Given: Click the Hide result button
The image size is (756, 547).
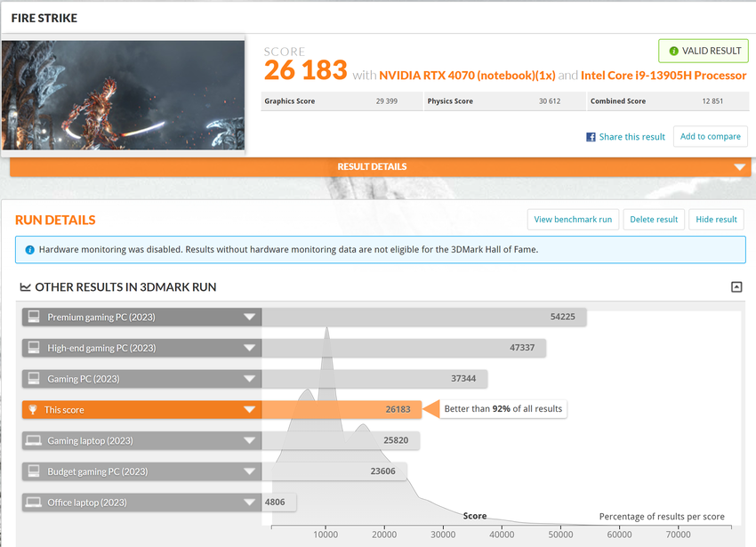Looking at the screenshot, I should pyautogui.click(x=716, y=220).
